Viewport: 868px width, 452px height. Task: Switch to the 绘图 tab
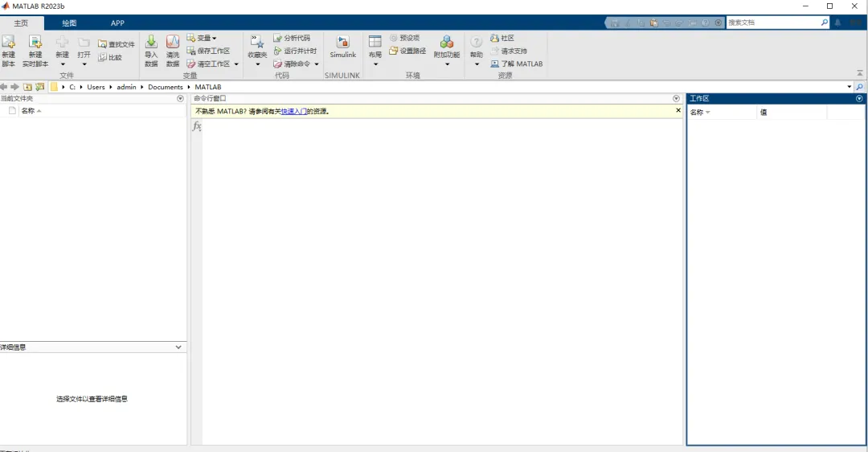pos(69,23)
